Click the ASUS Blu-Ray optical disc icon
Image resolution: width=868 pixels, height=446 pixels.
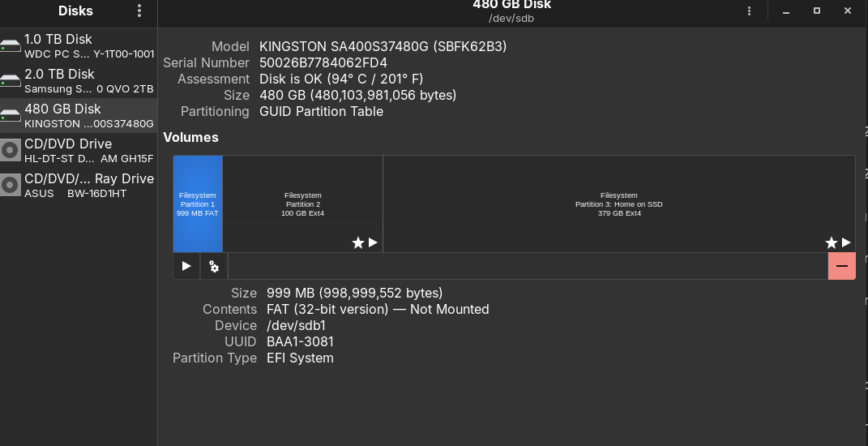click(x=11, y=186)
